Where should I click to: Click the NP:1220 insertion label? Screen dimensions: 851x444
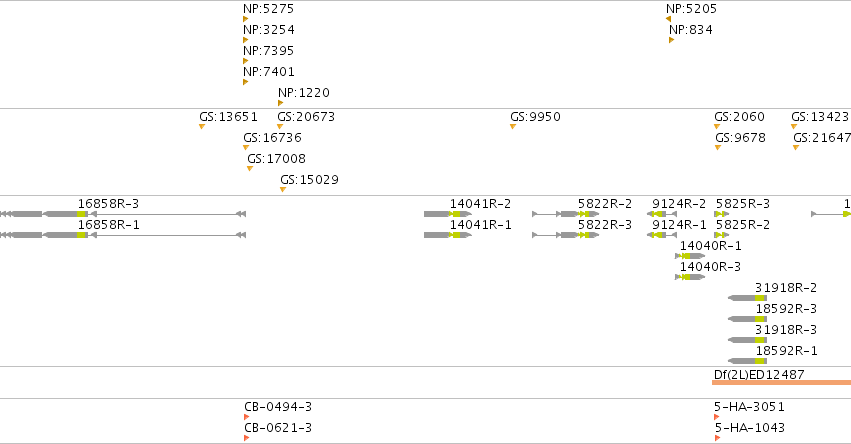click(304, 93)
